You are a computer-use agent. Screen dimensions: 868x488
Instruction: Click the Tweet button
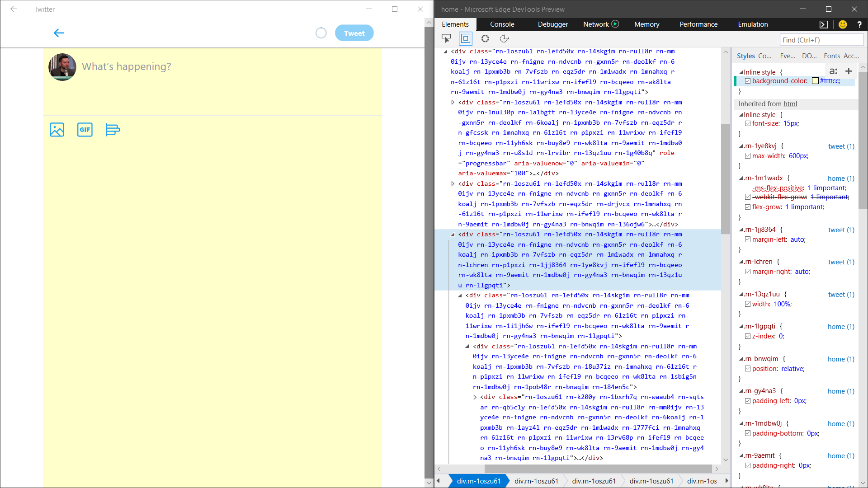click(354, 33)
